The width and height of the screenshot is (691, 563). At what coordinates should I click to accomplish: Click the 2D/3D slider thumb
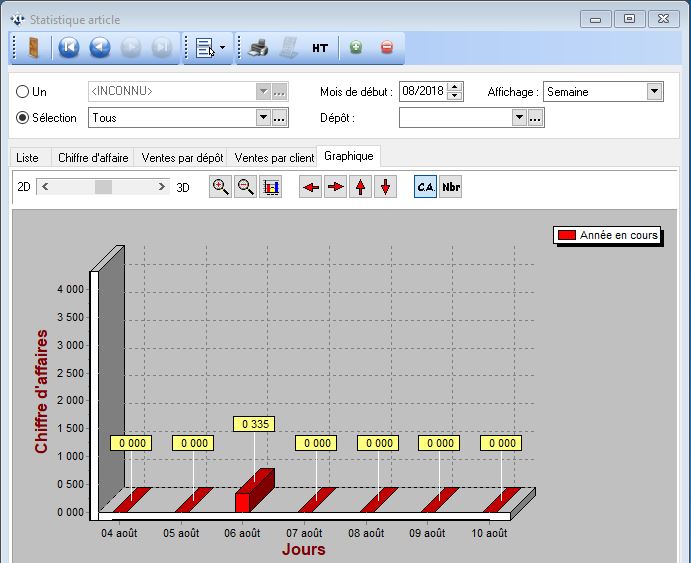(x=103, y=187)
